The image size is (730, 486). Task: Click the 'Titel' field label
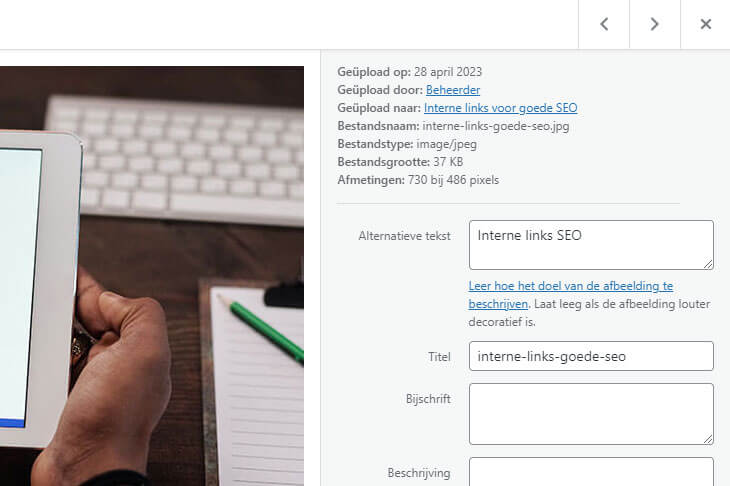click(x=439, y=357)
